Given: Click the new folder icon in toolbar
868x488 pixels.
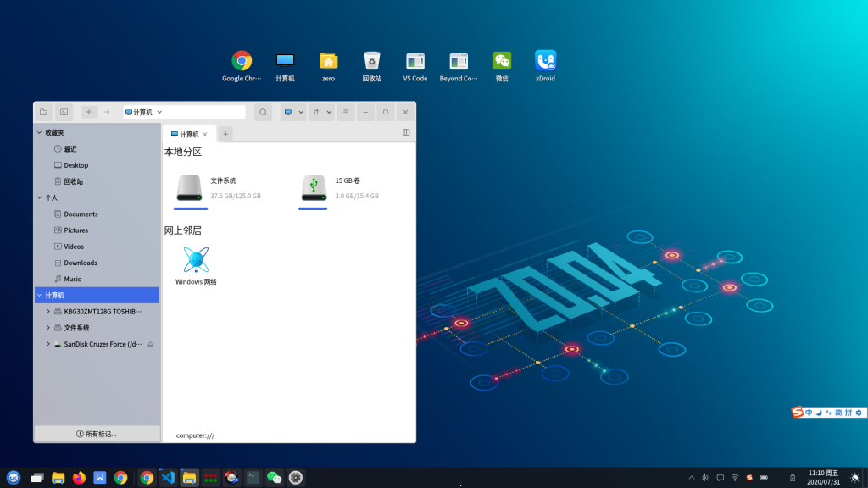Looking at the screenshot, I should tap(43, 112).
